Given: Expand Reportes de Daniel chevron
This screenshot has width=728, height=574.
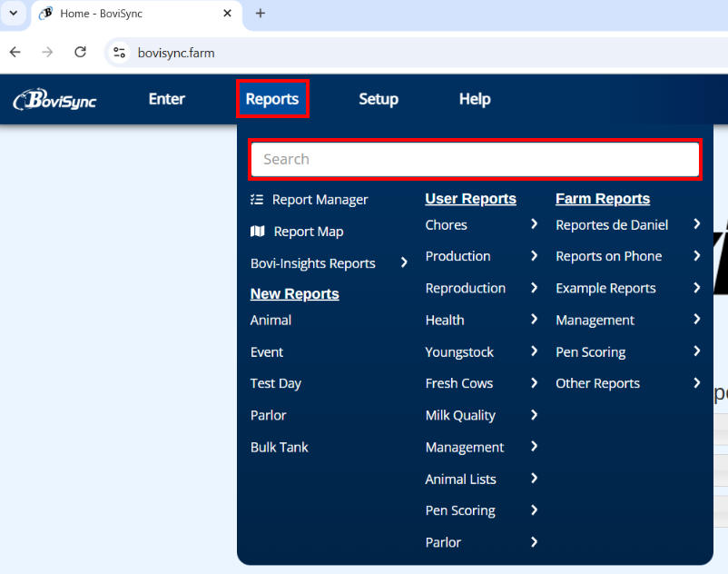Looking at the screenshot, I should (x=696, y=224).
